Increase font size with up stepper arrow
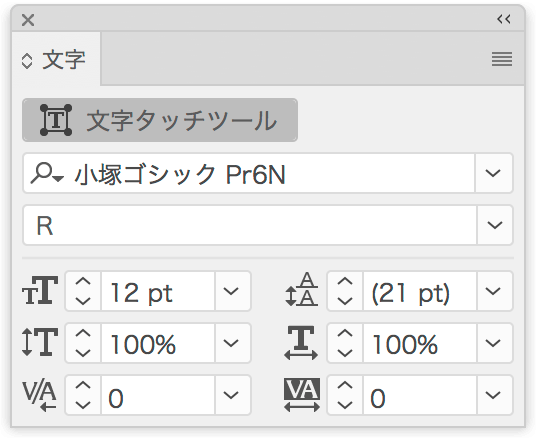The width and height of the screenshot is (536, 442). pyautogui.click(x=83, y=281)
